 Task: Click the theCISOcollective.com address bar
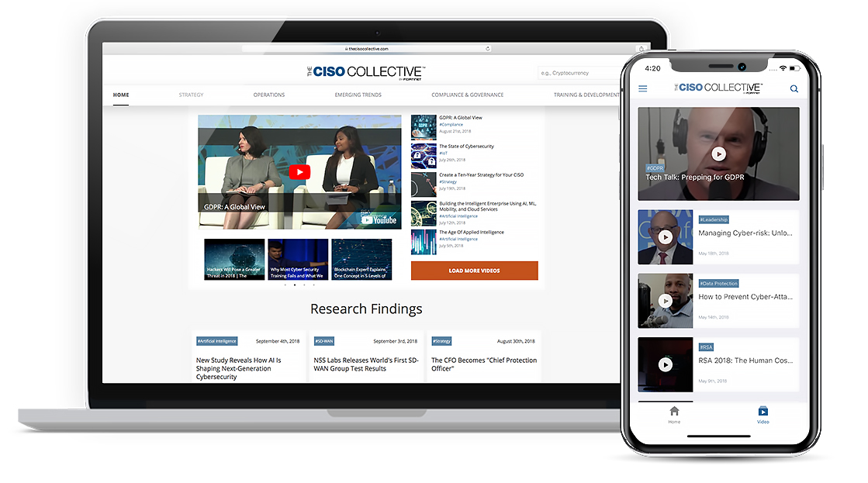366,49
